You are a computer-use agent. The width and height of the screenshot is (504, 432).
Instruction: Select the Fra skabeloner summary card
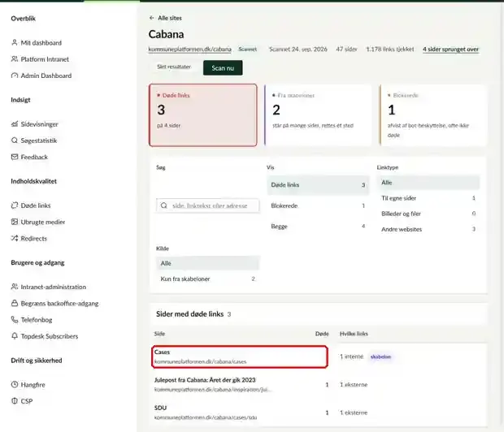click(318, 115)
